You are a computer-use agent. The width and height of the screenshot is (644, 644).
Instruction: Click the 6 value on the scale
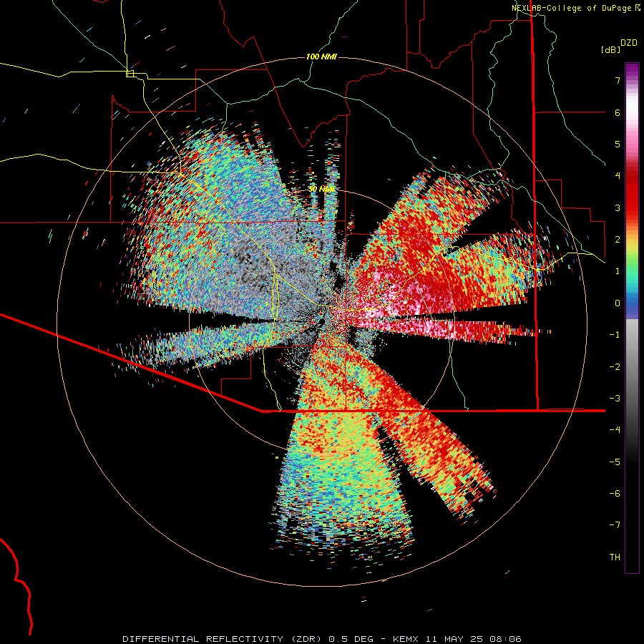click(618, 112)
